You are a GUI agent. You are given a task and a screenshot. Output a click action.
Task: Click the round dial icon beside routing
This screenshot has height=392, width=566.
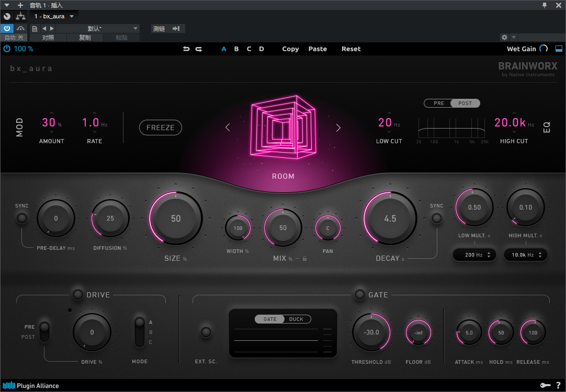(x=7, y=16)
